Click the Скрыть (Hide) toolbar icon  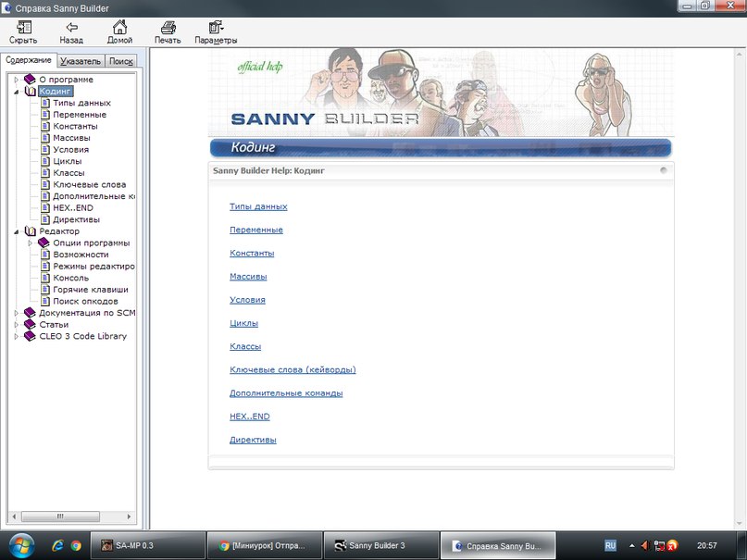[23, 27]
